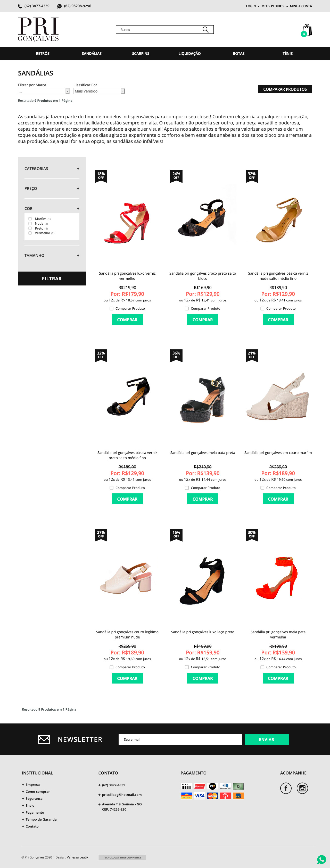Click the Pri Gonçalves logo

point(38,29)
